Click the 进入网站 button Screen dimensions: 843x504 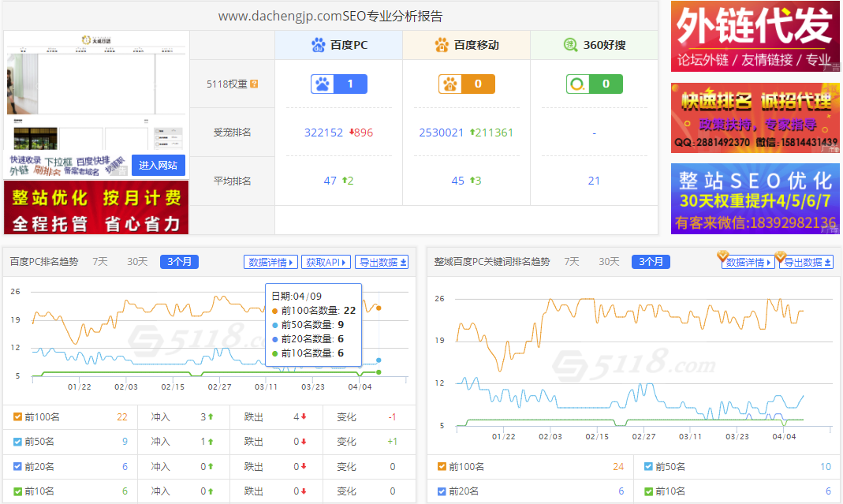click(159, 165)
